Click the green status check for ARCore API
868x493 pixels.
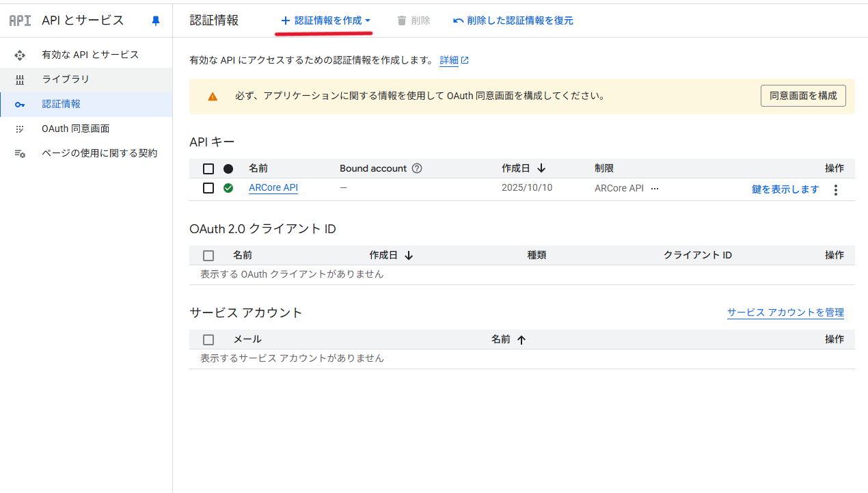tap(228, 187)
